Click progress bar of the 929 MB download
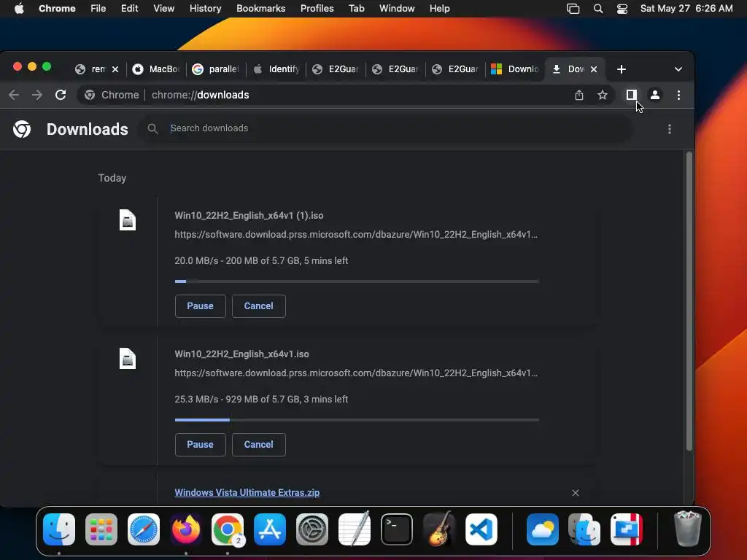The image size is (747, 560). click(x=357, y=420)
